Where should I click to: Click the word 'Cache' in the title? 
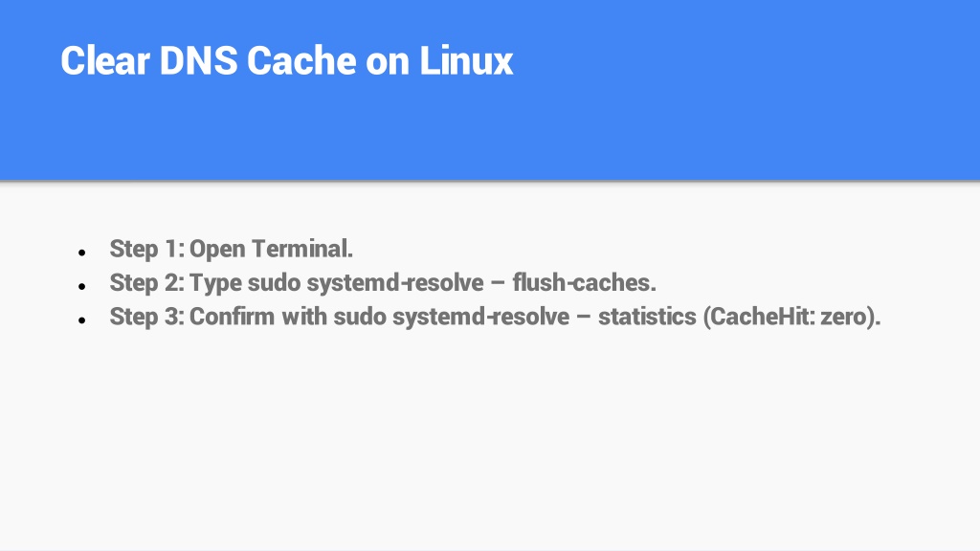[x=301, y=61]
